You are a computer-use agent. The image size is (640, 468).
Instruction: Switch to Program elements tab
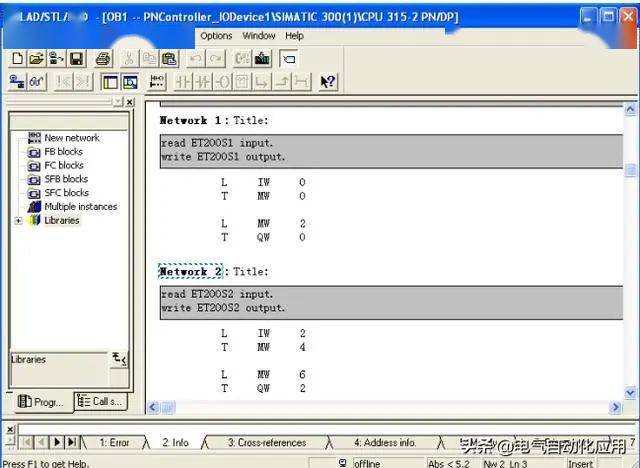[41, 402]
